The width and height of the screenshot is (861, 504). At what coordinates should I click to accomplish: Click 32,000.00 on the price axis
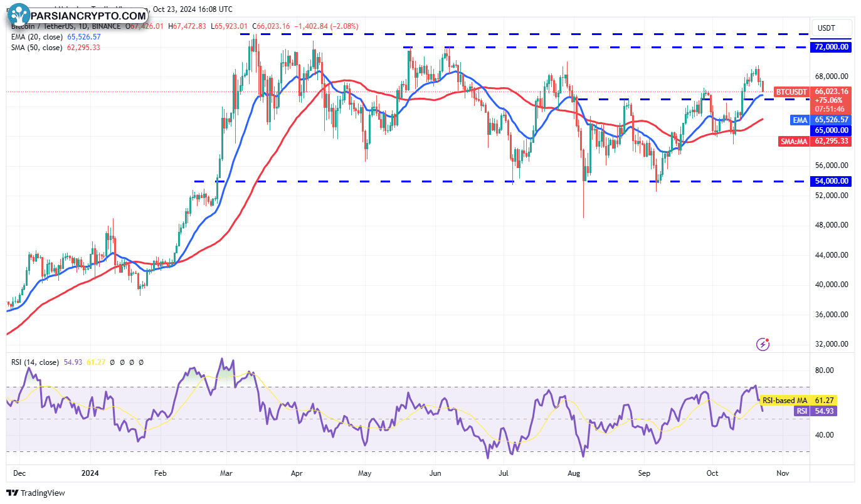832,344
